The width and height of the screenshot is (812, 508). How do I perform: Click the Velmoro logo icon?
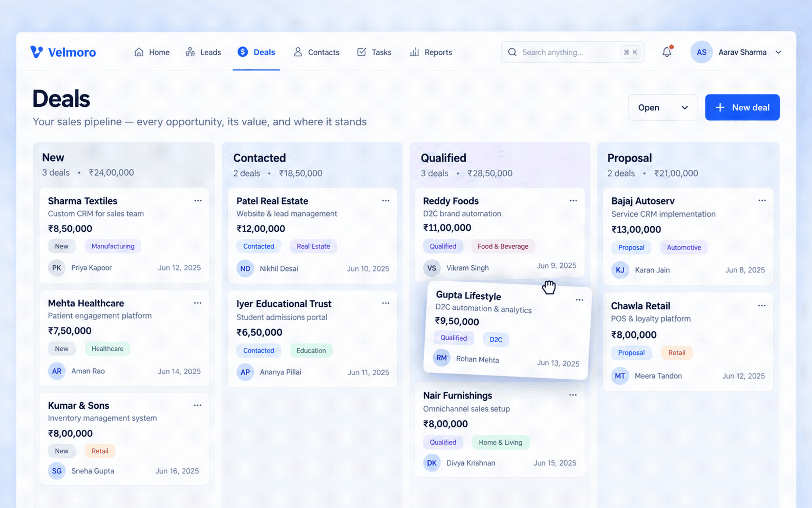[37, 52]
